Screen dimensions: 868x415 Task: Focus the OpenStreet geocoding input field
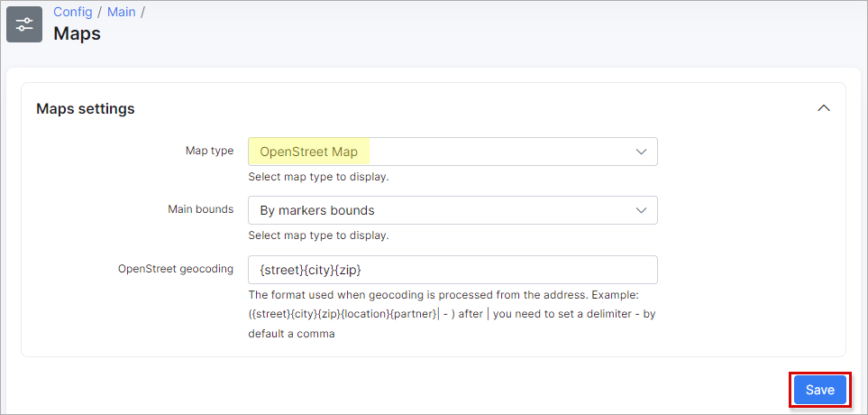tap(452, 270)
